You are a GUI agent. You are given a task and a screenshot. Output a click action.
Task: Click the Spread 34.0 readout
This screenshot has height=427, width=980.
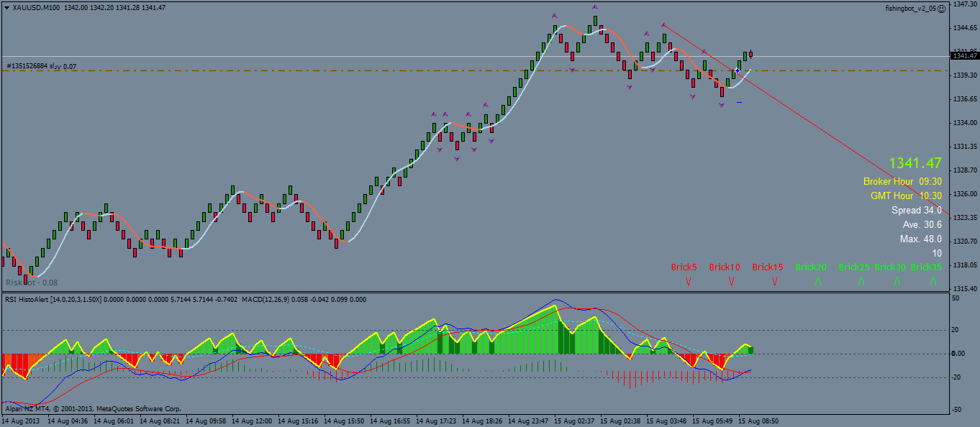tap(917, 210)
